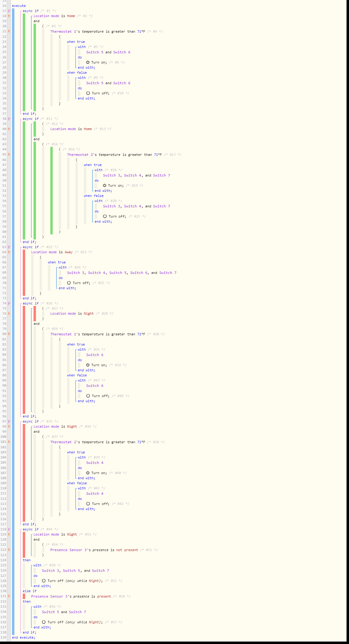Click the power icon for Turn on #19

[105, 185]
